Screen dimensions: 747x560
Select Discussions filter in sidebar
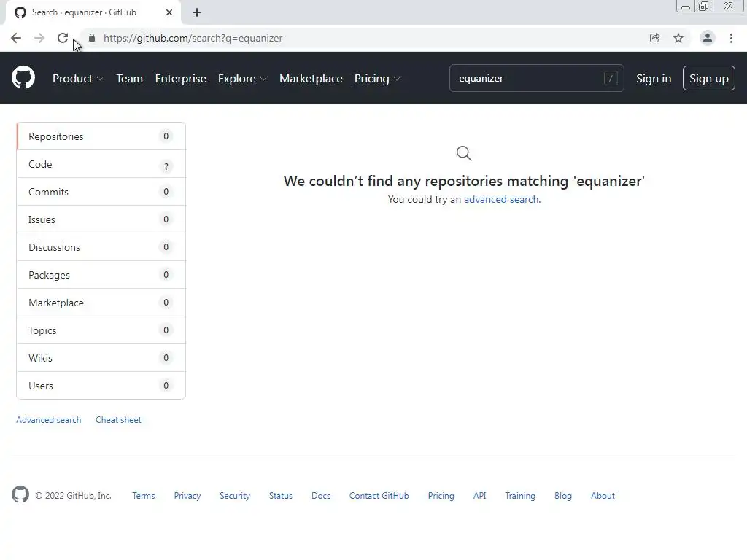101,247
